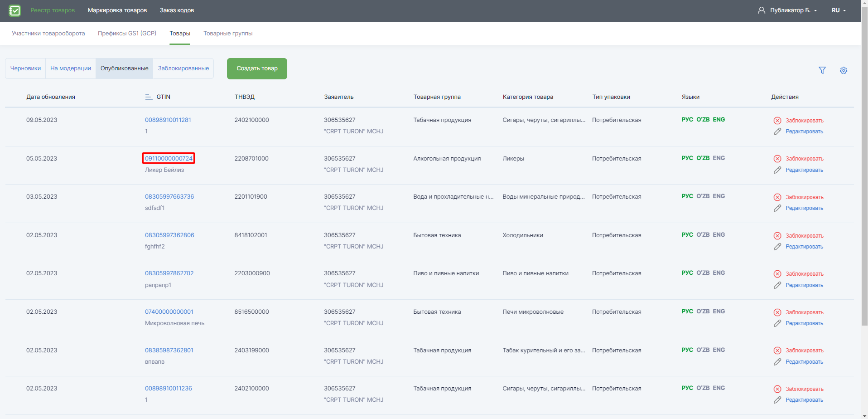868x419 pixels.
Task: Click edit pencil icon for GTIN 00898910011236
Action: pos(777,400)
